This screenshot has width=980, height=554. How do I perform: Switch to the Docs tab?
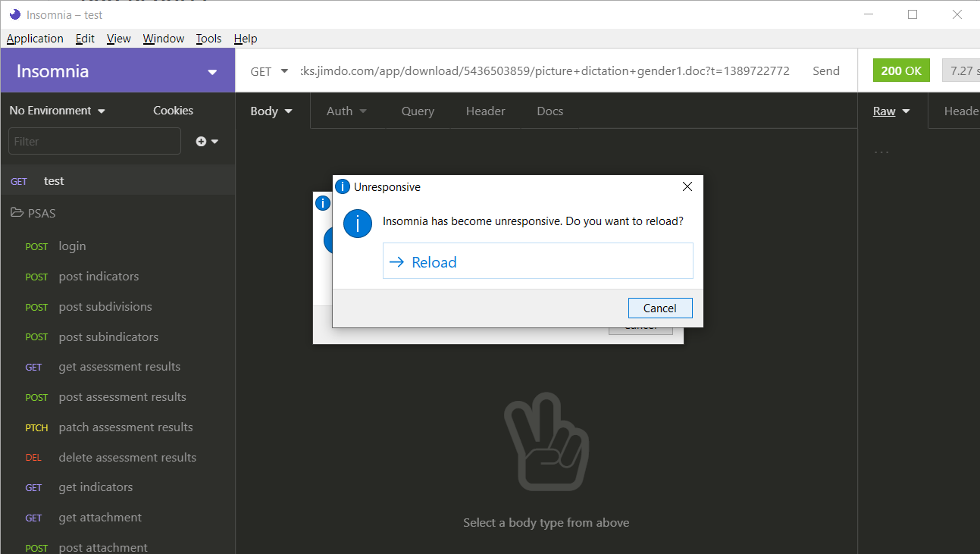pyautogui.click(x=549, y=111)
